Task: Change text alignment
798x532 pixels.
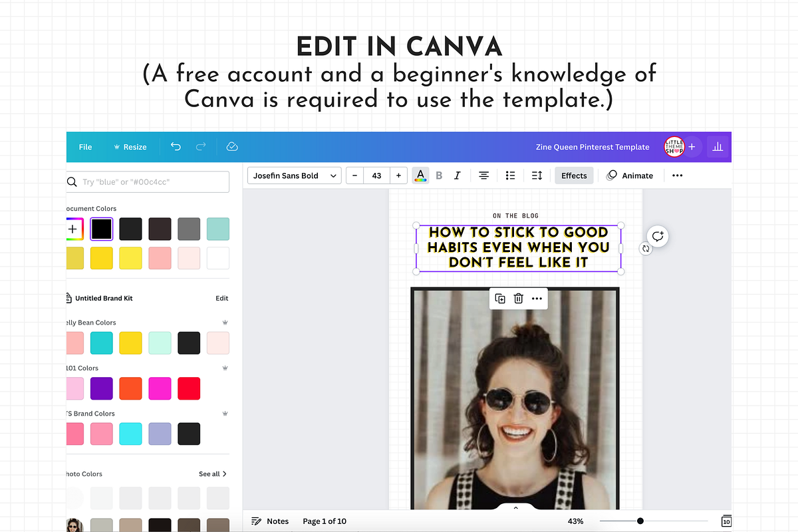Action: point(484,176)
